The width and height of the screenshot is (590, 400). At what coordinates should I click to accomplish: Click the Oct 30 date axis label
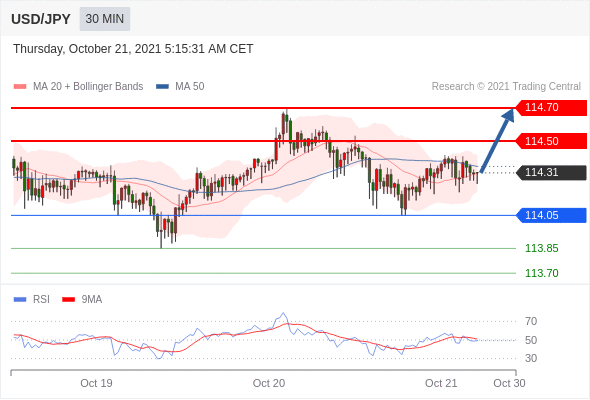coord(509,383)
